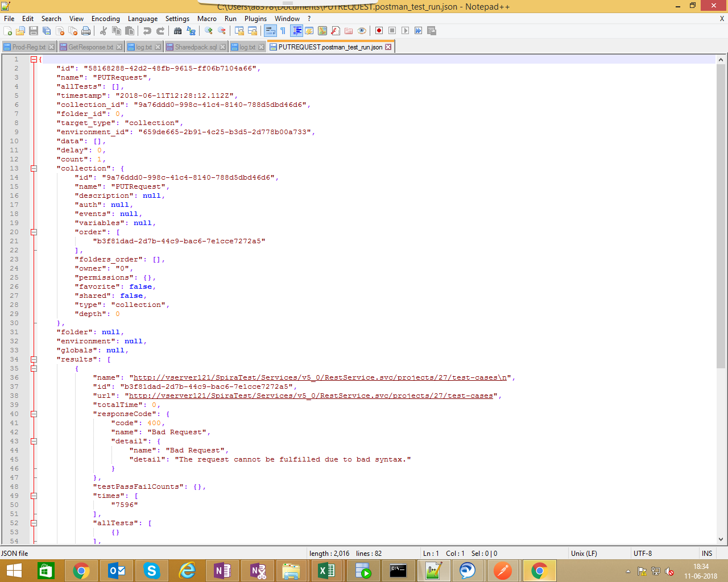Image resolution: width=728 pixels, height=582 pixels.
Task: Zoom in on the document text
Action: (x=208, y=31)
